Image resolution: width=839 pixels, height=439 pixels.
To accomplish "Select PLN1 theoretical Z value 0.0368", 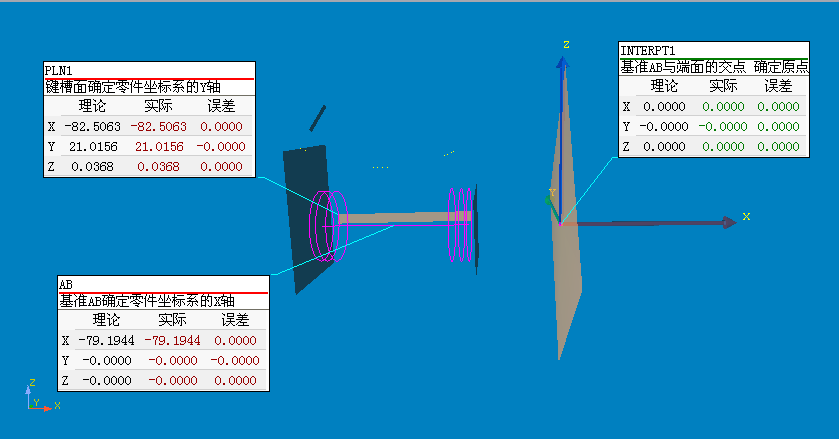I will pyautogui.click(x=92, y=166).
